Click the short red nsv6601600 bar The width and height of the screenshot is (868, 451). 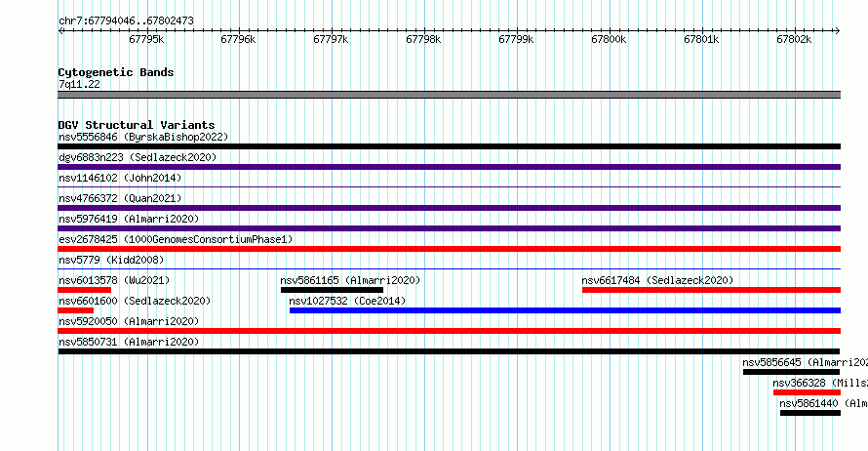pos(76,310)
